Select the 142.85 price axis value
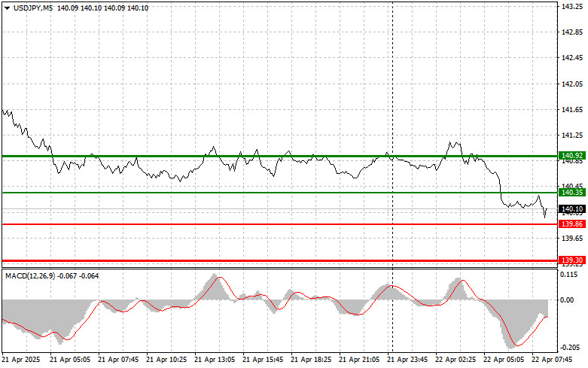 point(572,32)
